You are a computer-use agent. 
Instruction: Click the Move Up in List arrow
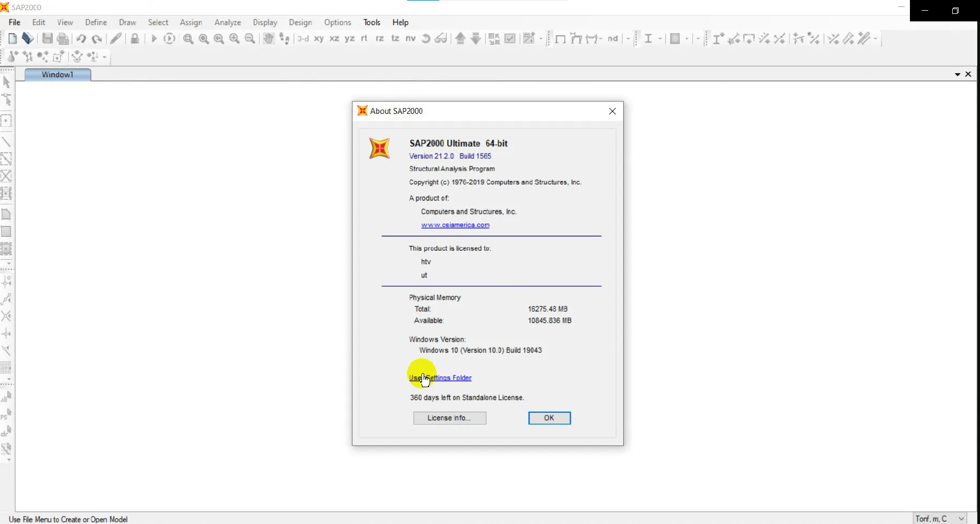460,38
